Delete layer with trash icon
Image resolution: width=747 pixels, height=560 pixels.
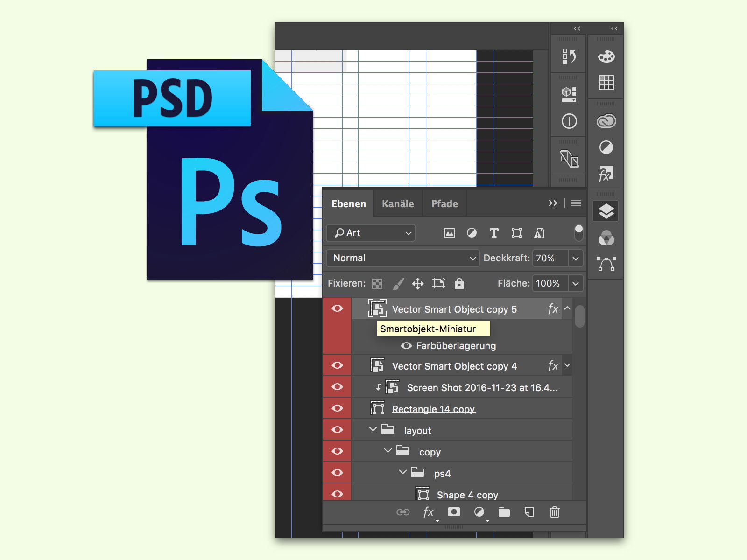555,512
